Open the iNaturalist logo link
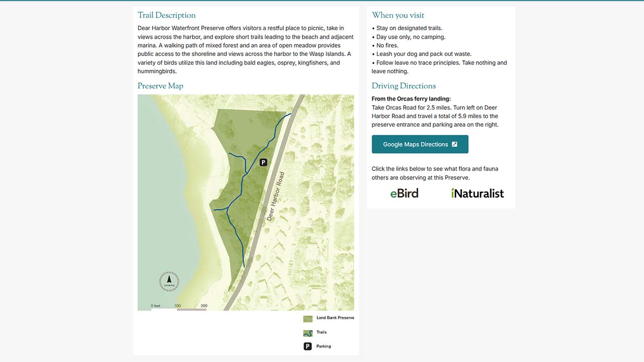 (477, 193)
